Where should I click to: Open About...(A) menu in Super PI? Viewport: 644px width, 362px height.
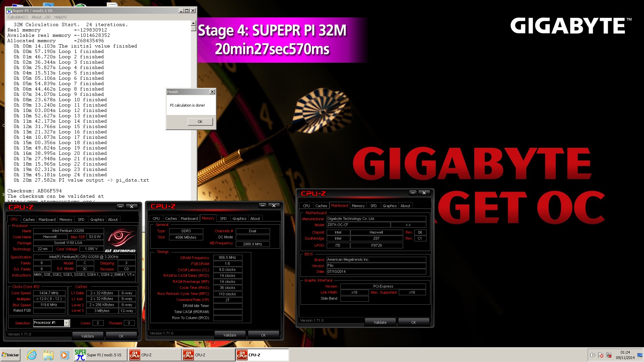coord(41,17)
